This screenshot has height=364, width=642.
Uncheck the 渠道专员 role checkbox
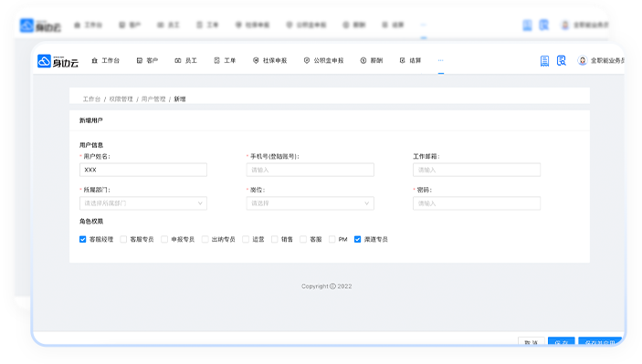pos(357,239)
